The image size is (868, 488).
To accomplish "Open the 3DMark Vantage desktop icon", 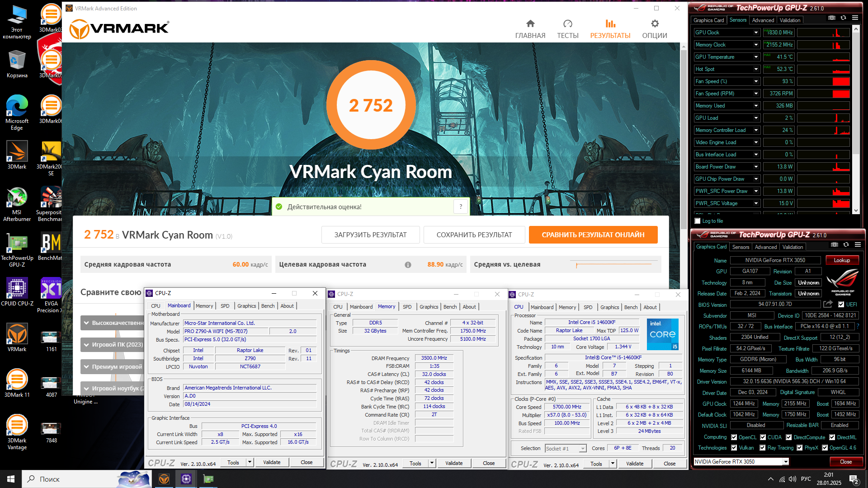I will click(x=17, y=432).
